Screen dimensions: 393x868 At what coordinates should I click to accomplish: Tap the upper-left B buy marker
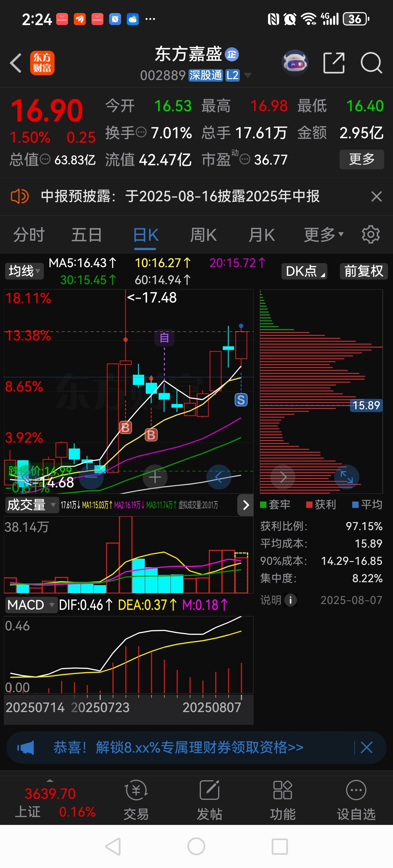(x=126, y=428)
